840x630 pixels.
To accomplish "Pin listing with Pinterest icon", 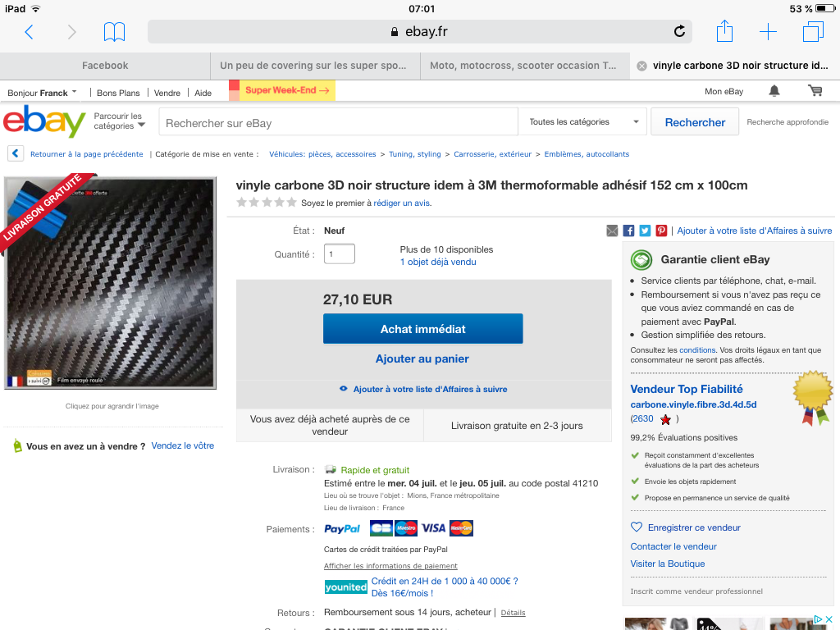I will coord(662,231).
